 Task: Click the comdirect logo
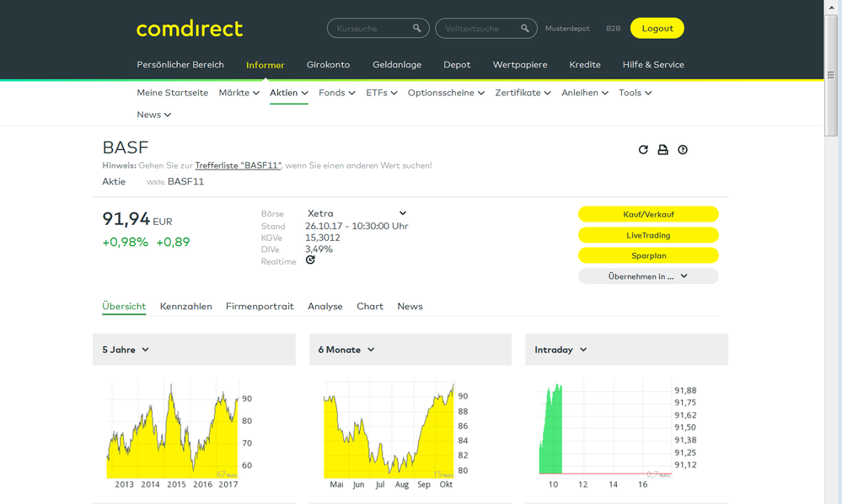(190, 29)
